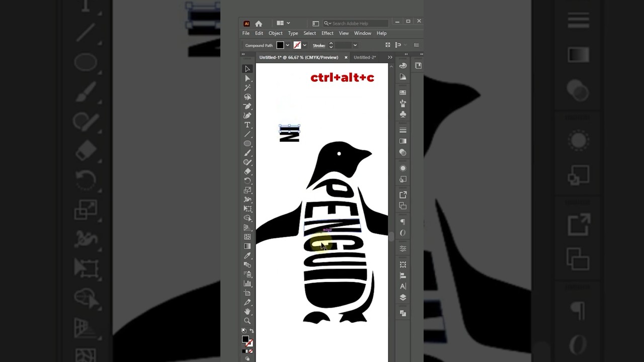Open the Pathfinder panel icon
Image resolution: width=644 pixels, height=362 pixels.
point(403,313)
